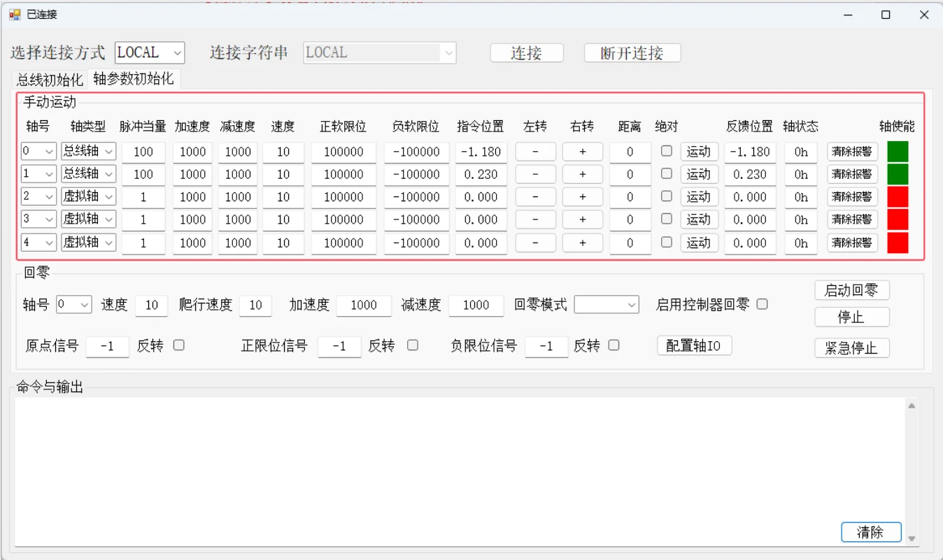Click the 断开连接 (Disconnect) button

(632, 52)
